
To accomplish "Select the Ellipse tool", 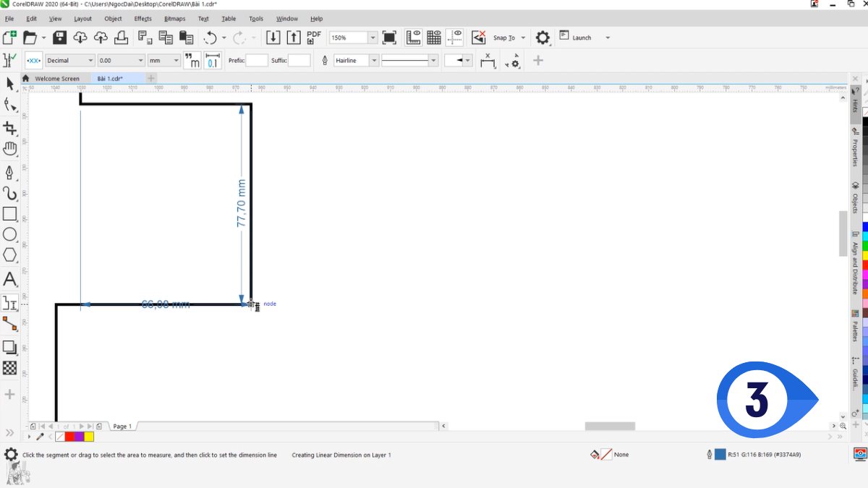I will [10, 234].
